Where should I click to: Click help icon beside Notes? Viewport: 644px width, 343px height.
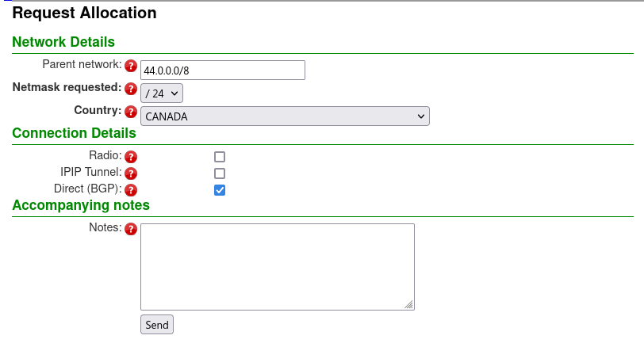click(x=131, y=229)
